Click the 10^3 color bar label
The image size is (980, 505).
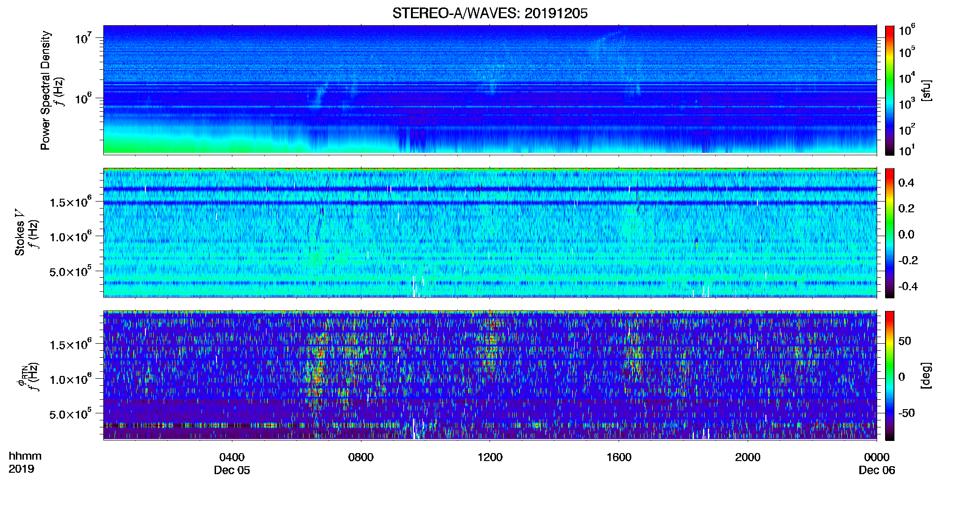tap(907, 104)
